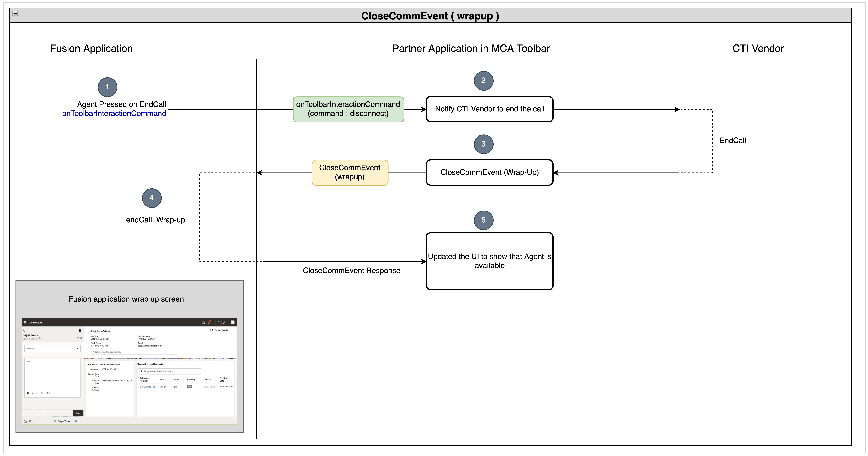The width and height of the screenshot is (868, 456).
Task: Click the Save button
Action: [78, 413]
